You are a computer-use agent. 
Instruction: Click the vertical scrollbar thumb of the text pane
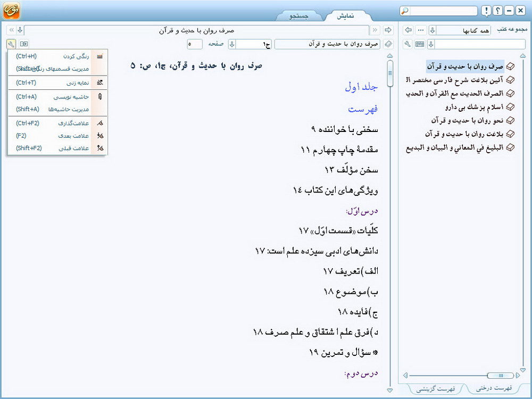(390, 73)
